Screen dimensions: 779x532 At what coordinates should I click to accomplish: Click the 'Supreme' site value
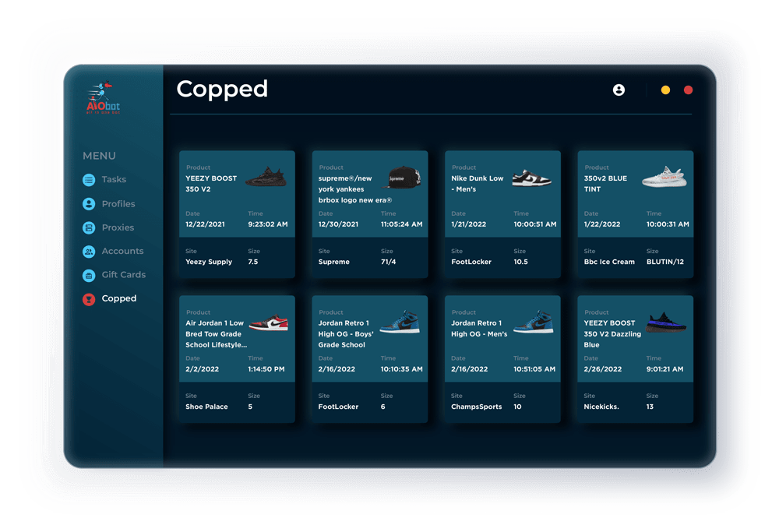coord(334,262)
